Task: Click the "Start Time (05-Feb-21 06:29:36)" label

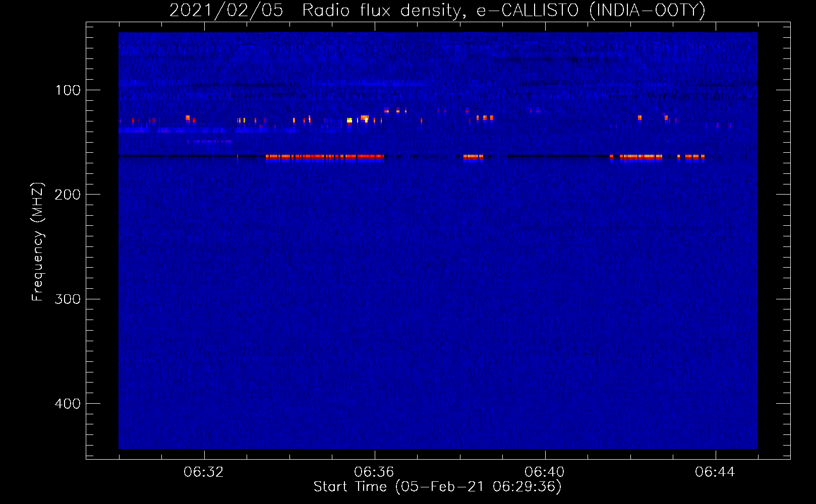Action: click(x=437, y=487)
